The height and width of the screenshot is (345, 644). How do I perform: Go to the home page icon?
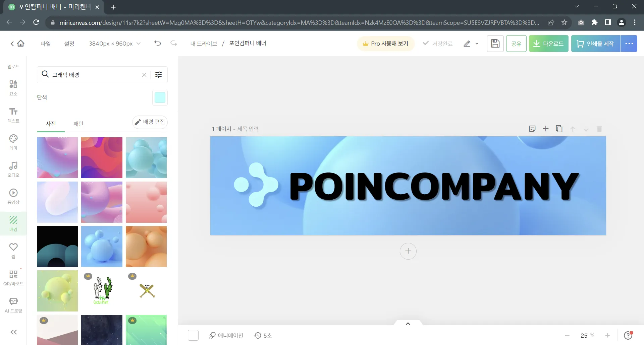tap(21, 44)
